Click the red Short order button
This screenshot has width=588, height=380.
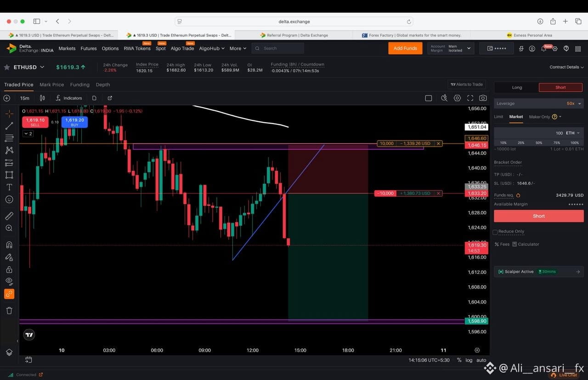(538, 216)
